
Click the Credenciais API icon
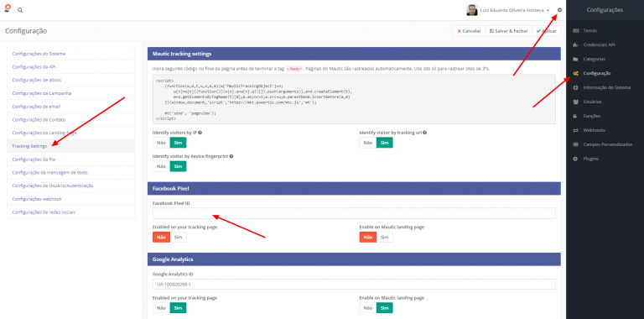tap(576, 44)
